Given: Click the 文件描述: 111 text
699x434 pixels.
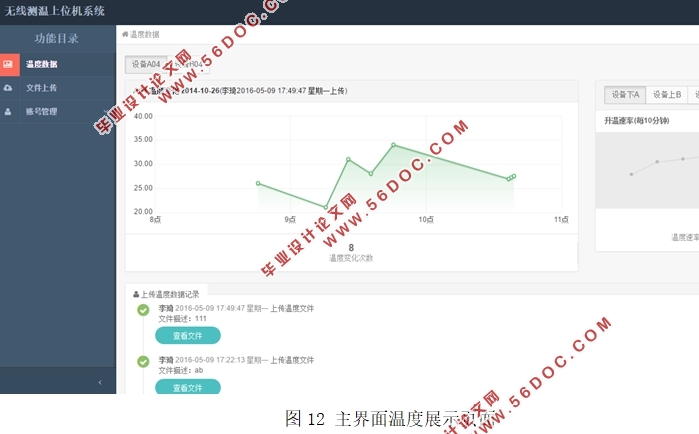Looking at the screenshot, I should [x=182, y=319].
